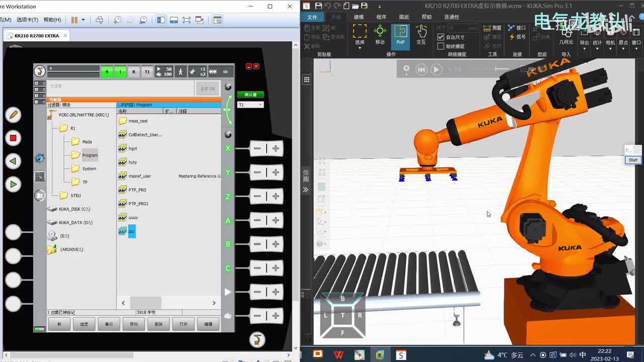Click the plus key for Z axis jogging
The image size is (644, 362).
coord(276,196)
